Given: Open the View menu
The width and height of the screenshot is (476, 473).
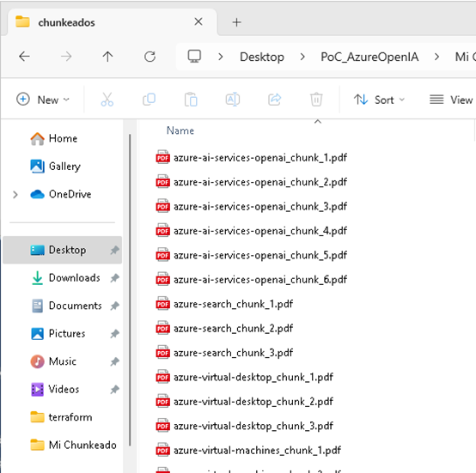Looking at the screenshot, I should click(x=451, y=100).
